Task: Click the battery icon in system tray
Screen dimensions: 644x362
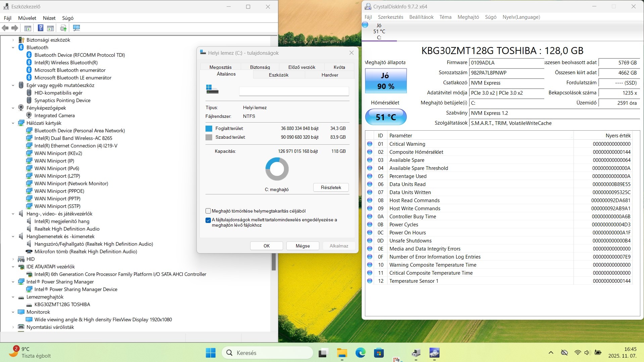Action: [598, 353]
